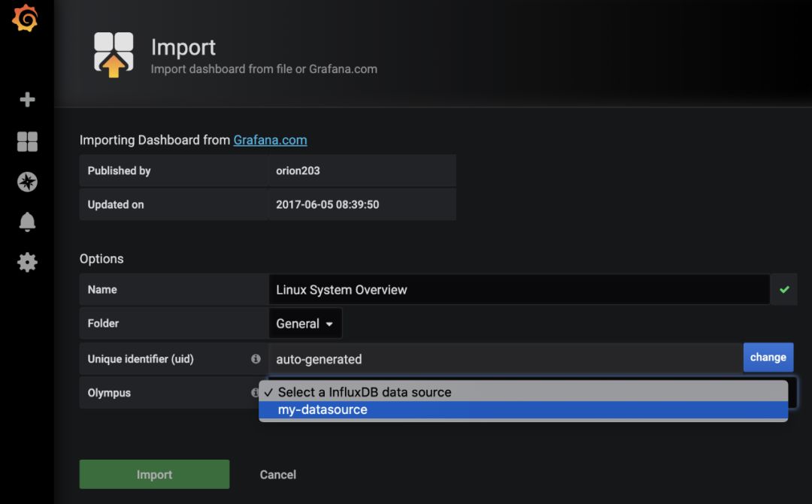Open Alerting via the bell icon
Screen dimensions: 812x504
coord(27,222)
